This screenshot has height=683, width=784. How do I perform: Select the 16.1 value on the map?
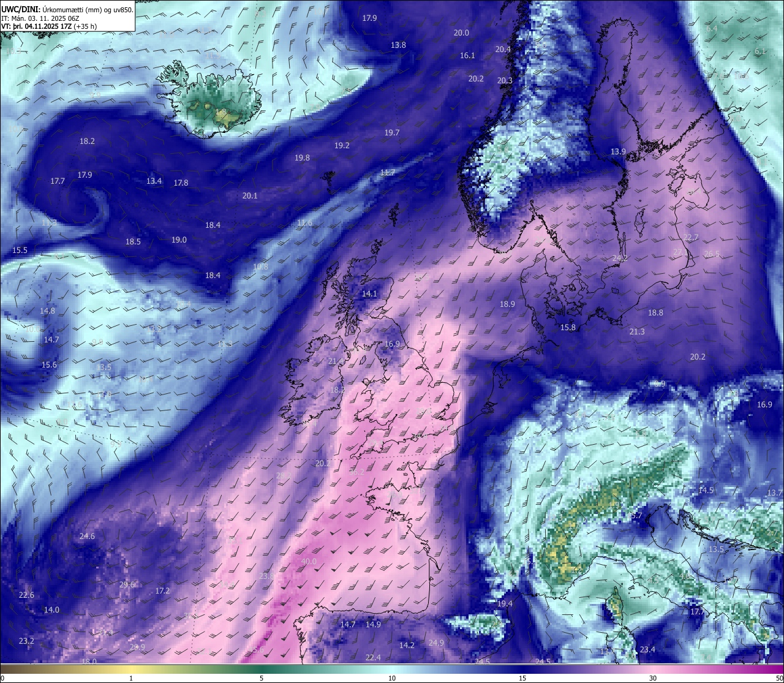point(467,56)
